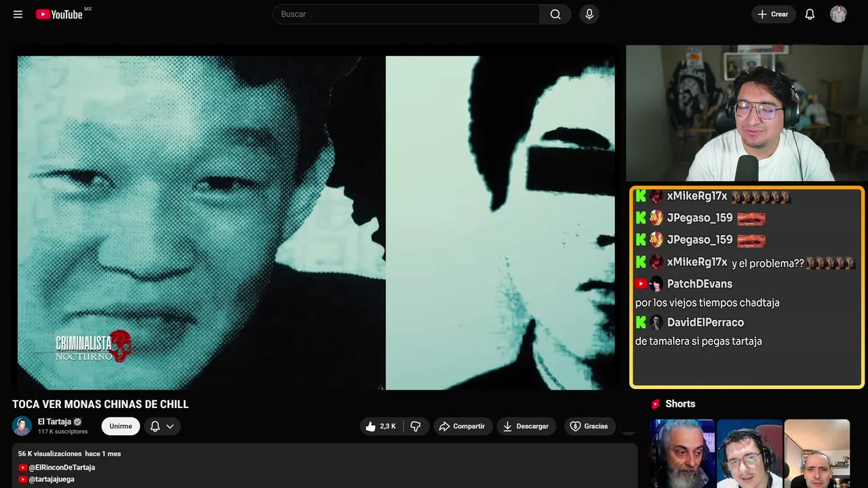Open the account avatar menu
The width and height of the screenshot is (868, 488).
point(838,14)
